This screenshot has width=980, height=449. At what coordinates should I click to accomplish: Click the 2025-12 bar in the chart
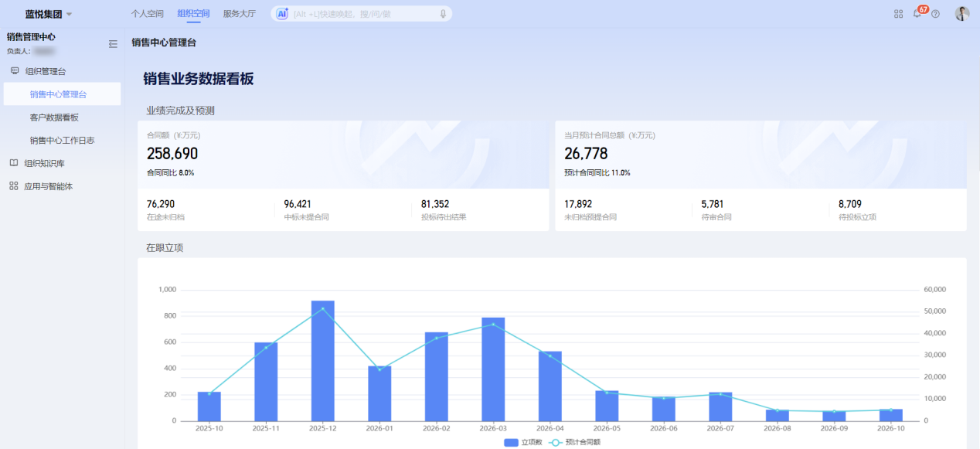(322, 361)
